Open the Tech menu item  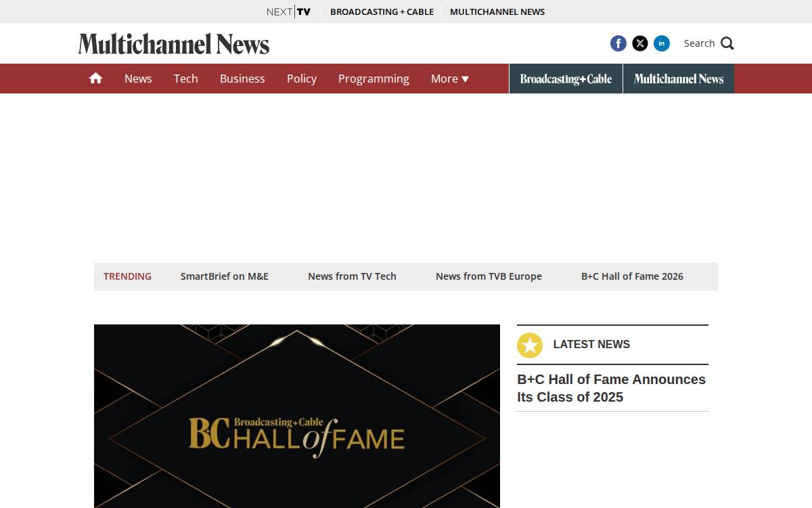point(185,79)
